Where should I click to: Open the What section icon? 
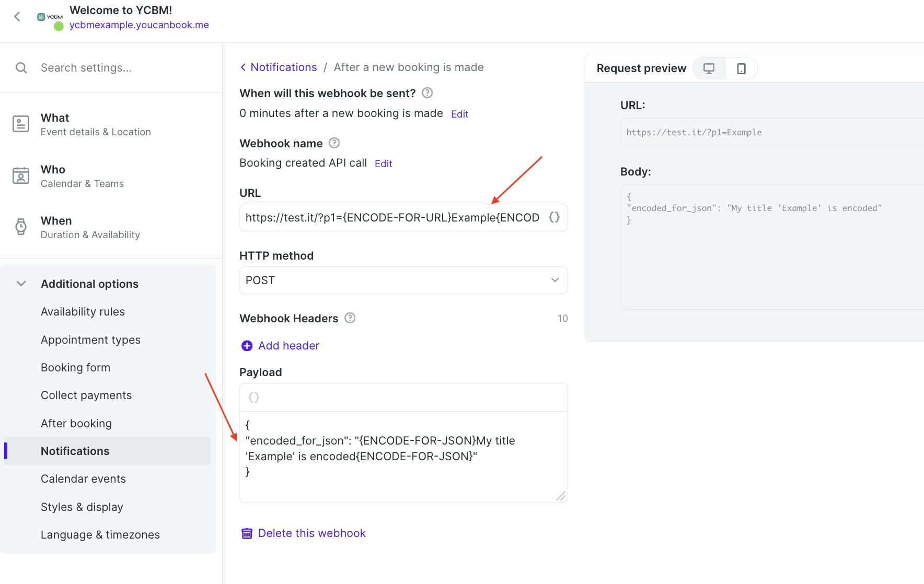(21, 124)
